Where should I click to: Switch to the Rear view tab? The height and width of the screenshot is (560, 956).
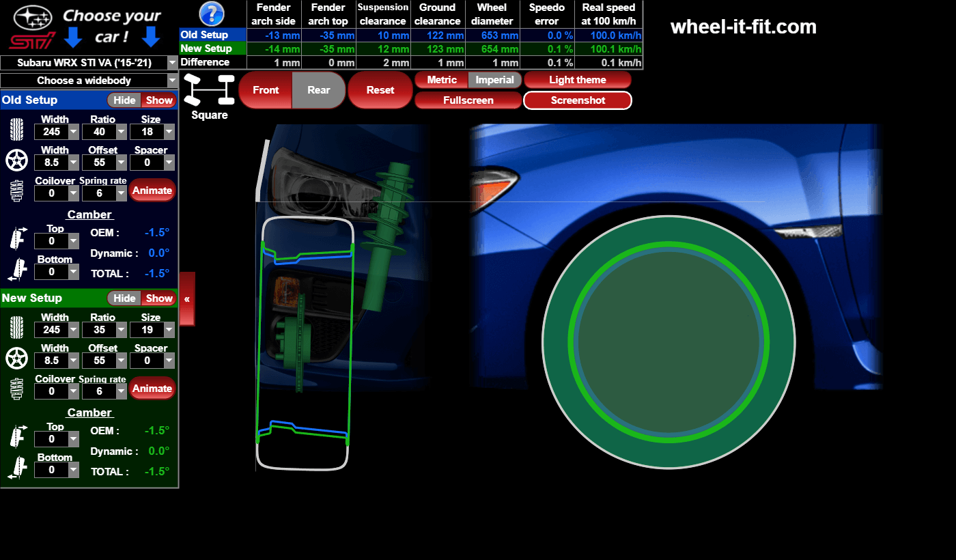point(318,90)
